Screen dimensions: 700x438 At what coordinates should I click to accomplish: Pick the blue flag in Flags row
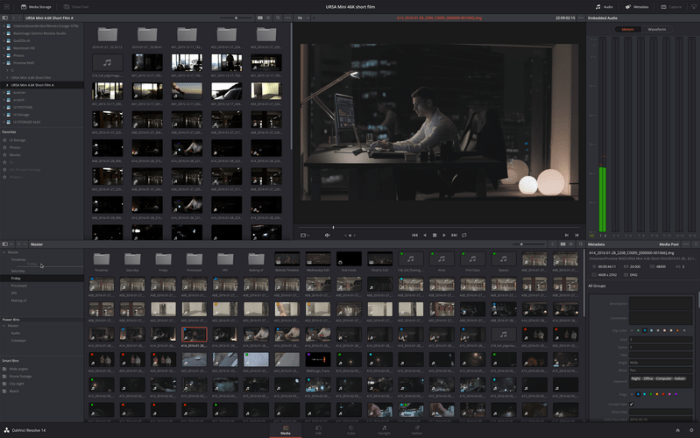638,394
